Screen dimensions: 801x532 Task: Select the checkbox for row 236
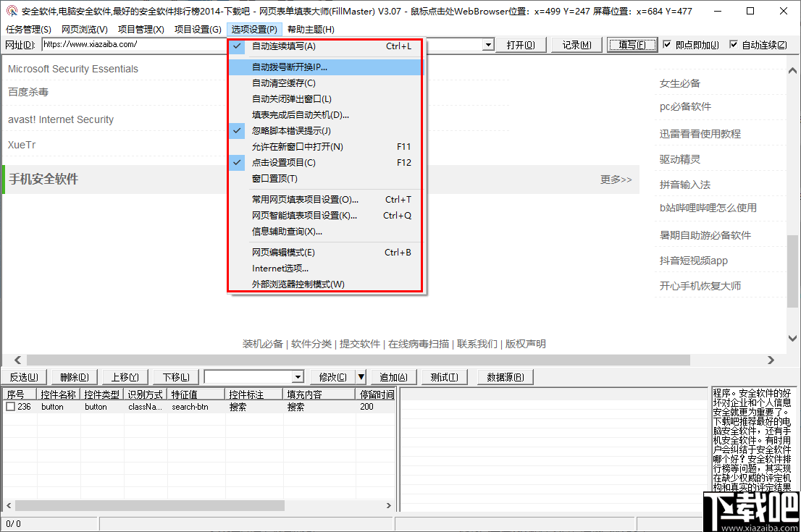[x=11, y=406]
